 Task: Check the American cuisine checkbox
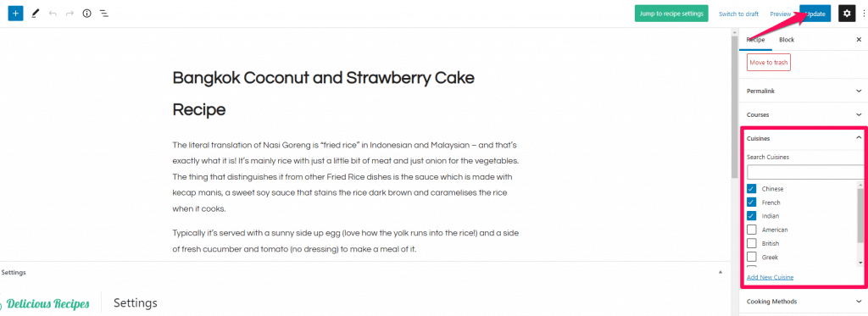click(x=751, y=229)
